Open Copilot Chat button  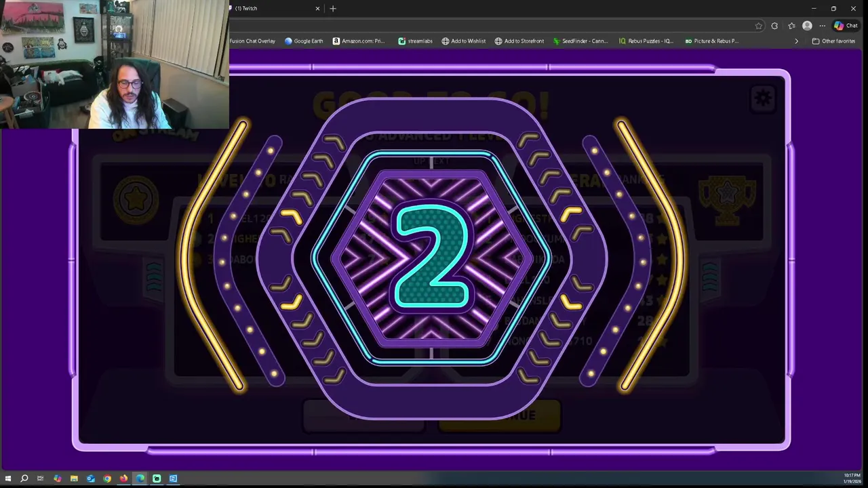(846, 26)
